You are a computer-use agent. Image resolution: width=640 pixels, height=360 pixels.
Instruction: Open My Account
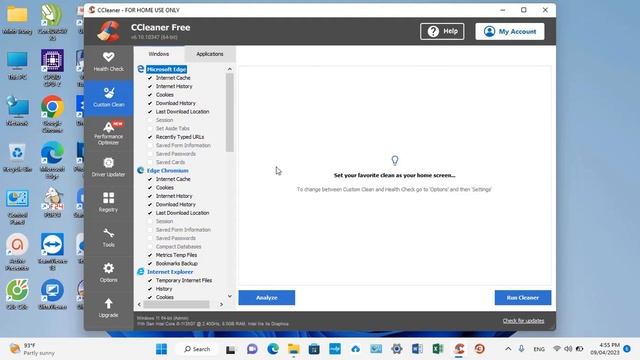pyautogui.click(x=510, y=31)
